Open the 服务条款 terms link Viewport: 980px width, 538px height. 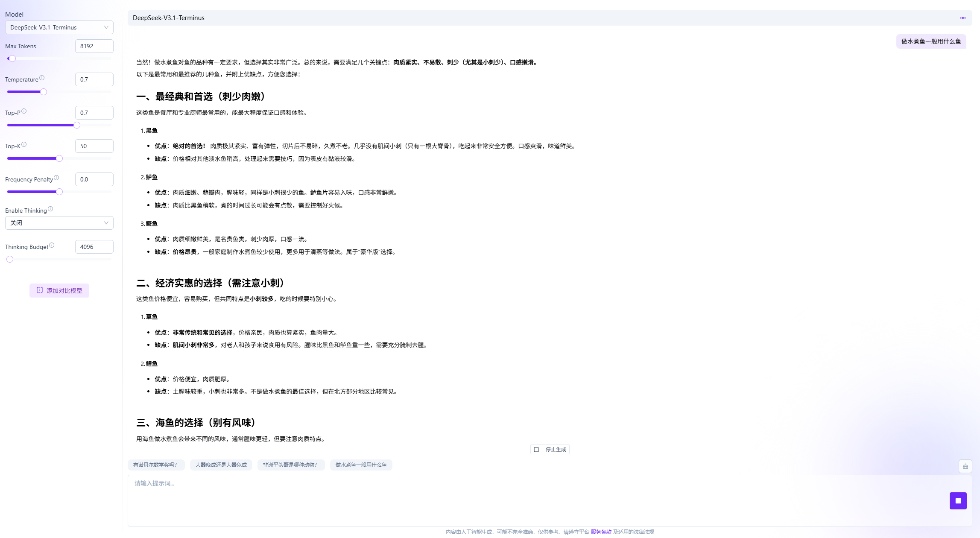click(601, 532)
